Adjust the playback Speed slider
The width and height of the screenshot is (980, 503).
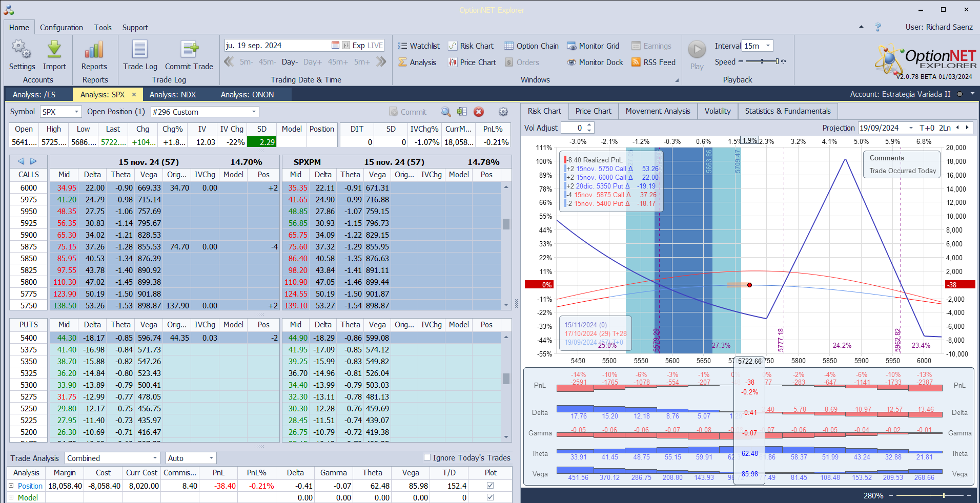click(762, 61)
